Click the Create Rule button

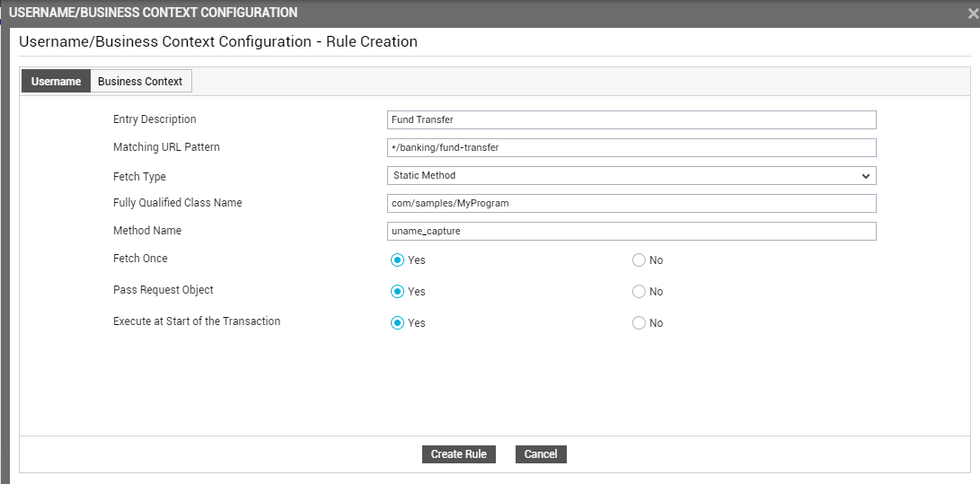tap(459, 454)
